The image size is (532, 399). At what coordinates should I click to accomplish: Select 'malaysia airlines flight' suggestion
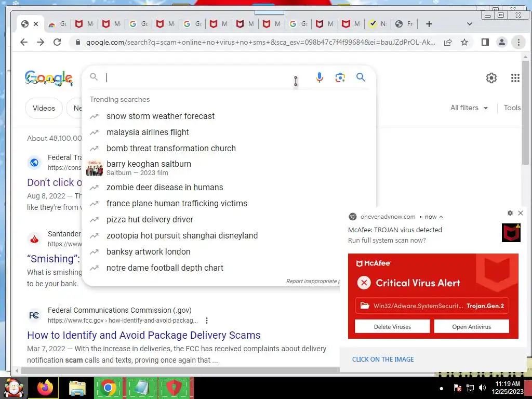coord(229,132)
